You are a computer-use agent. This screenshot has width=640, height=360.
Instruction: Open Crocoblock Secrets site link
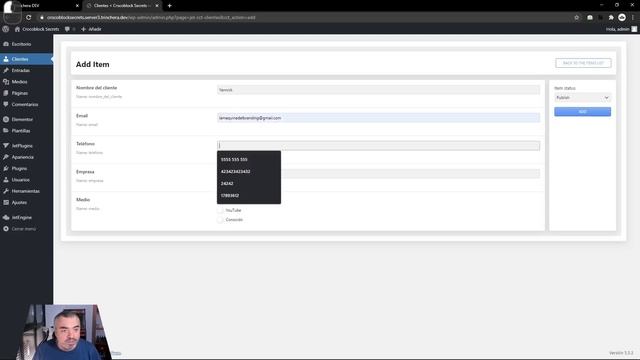click(x=40, y=29)
